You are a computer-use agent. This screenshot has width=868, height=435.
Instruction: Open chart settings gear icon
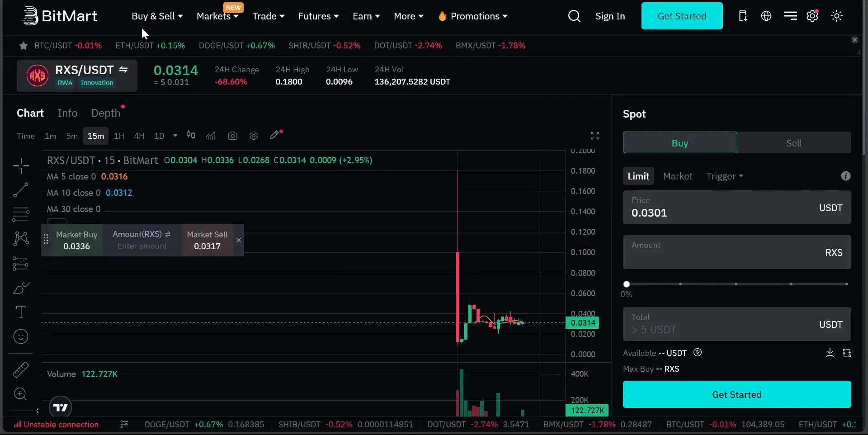pos(254,136)
